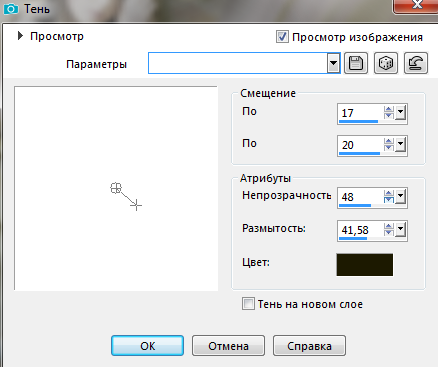Enable Тень на новом слое checkbox
Viewport: 438px width, 367px height.
[248, 304]
